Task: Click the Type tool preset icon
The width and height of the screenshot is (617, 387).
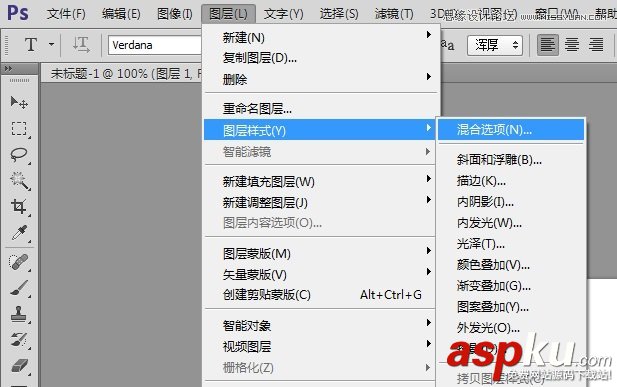Action: [31, 44]
